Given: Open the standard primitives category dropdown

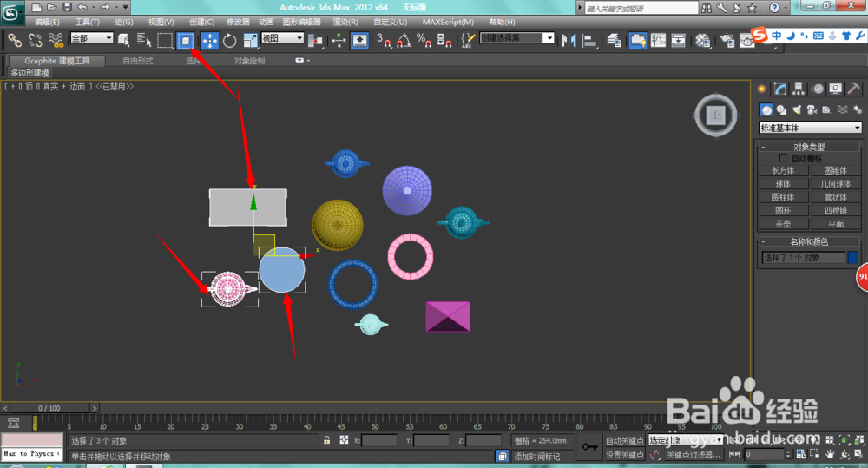Looking at the screenshot, I should (x=811, y=128).
